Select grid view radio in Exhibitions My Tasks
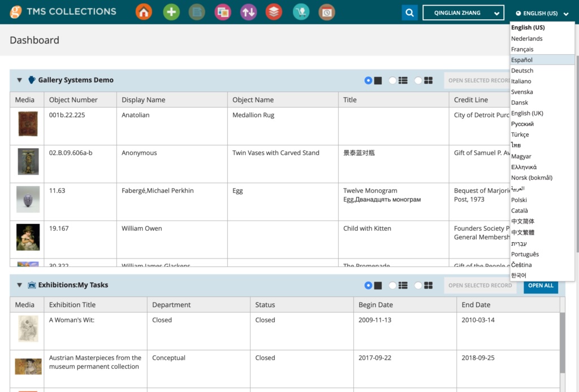This screenshot has height=392, width=579. pyautogui.click(x=418, y=285)
